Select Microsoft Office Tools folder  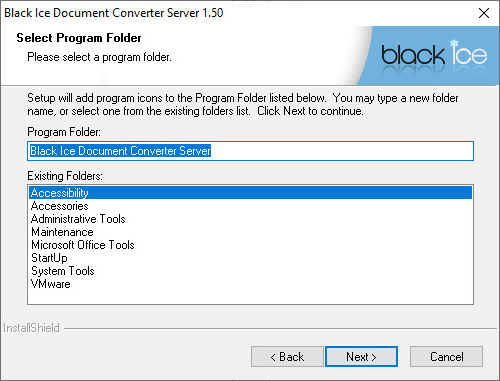pyautogui.click(x=83, y=245)
